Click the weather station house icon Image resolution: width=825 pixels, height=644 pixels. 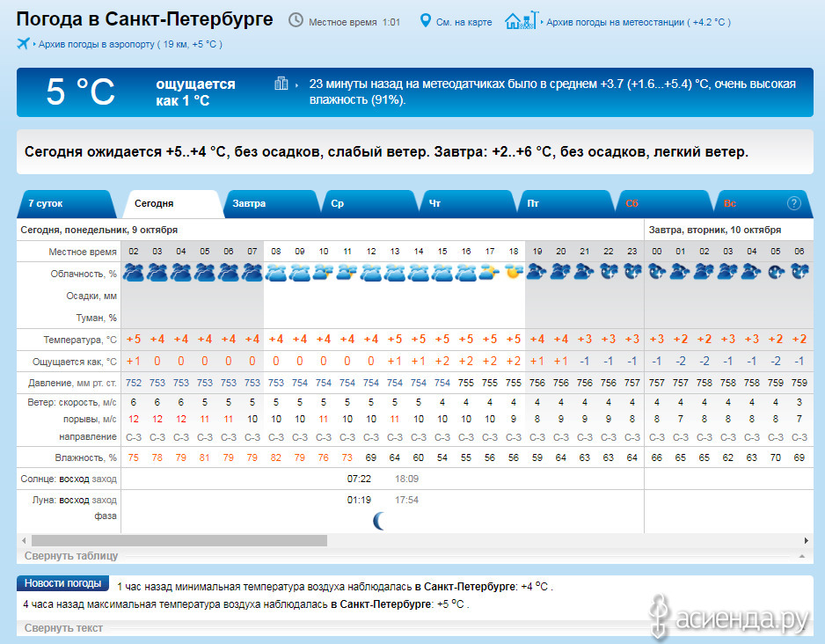point(522,20)
